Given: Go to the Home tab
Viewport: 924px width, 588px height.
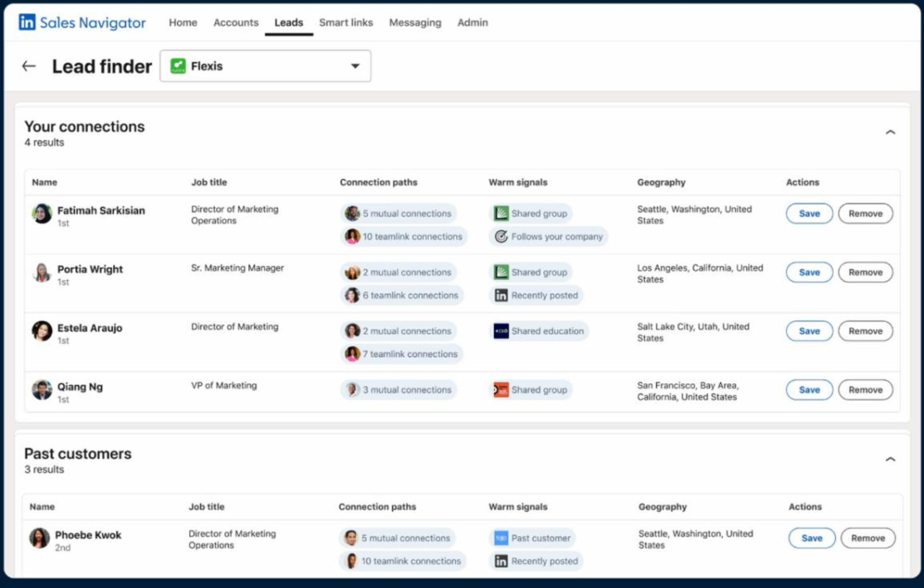Looking at the screenshot, I should point(183,22).
